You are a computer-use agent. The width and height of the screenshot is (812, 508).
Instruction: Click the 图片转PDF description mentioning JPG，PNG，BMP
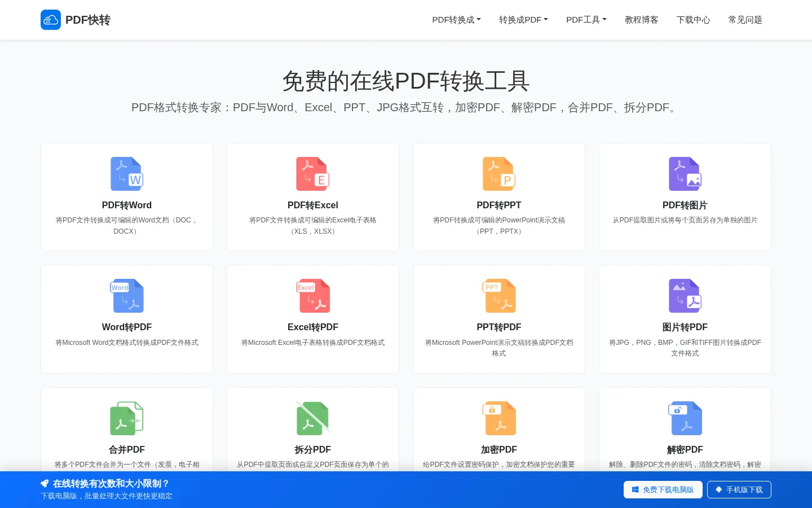[685, 348]
